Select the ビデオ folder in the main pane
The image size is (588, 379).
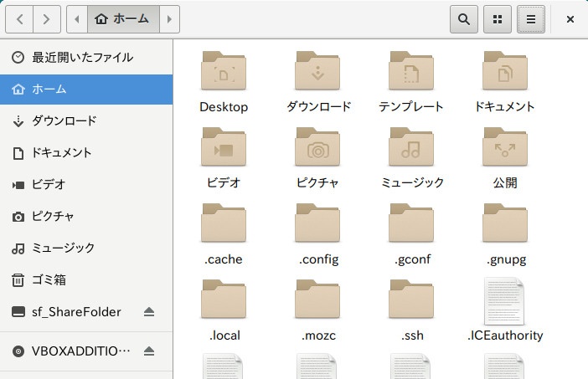click(224, 146)
